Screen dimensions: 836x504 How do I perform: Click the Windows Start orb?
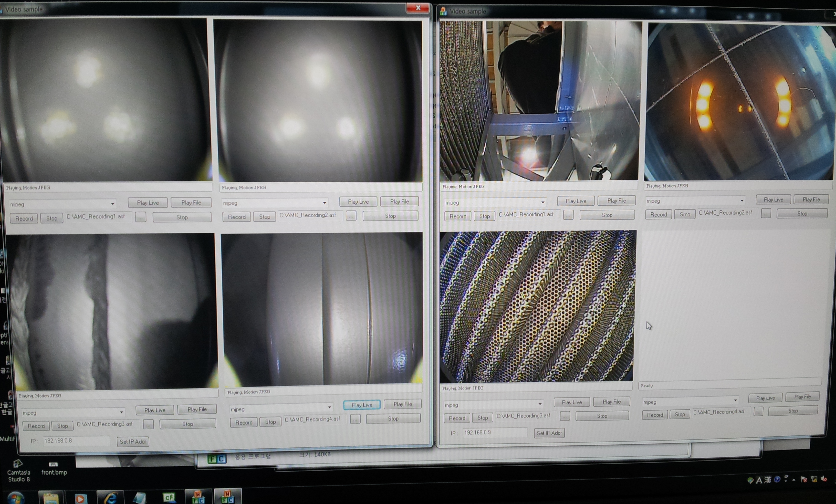[x=15, y=499]
